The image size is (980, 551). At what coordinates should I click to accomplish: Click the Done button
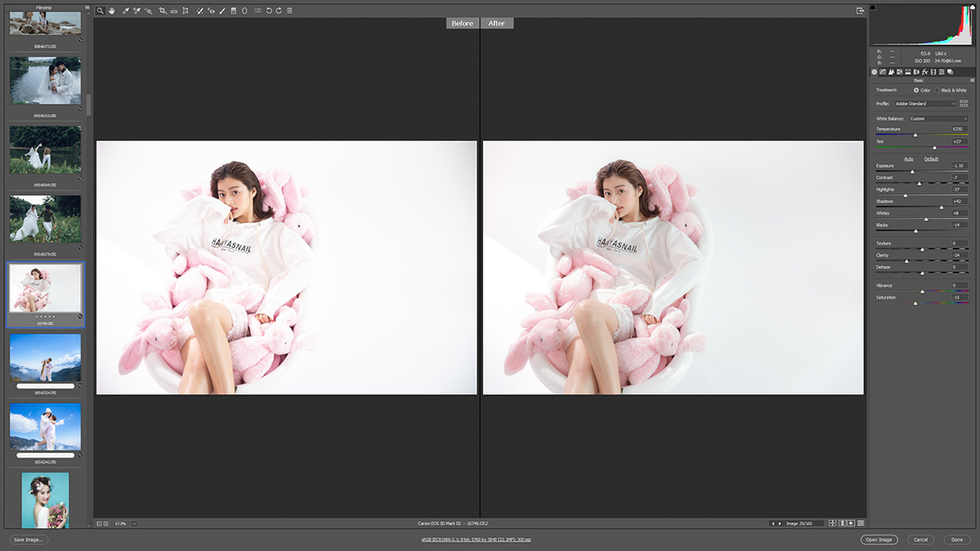(957, 540)
